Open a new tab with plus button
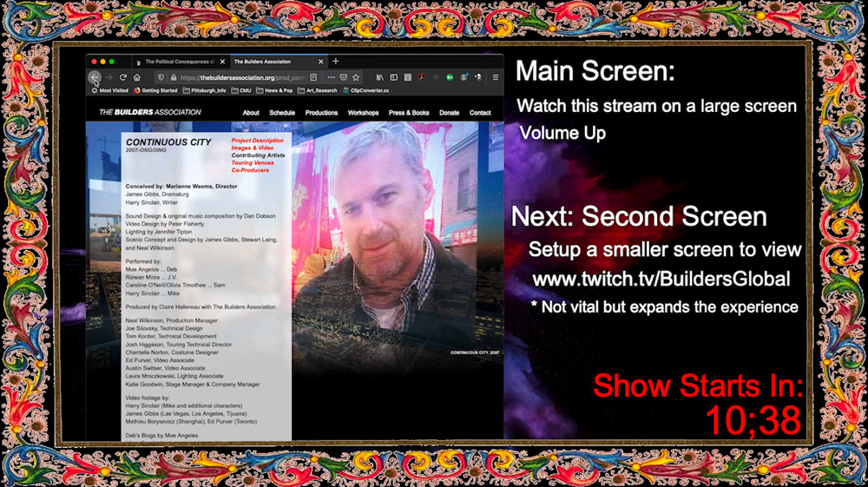Screen dimensions: 868x487 [x=335, y=62]
